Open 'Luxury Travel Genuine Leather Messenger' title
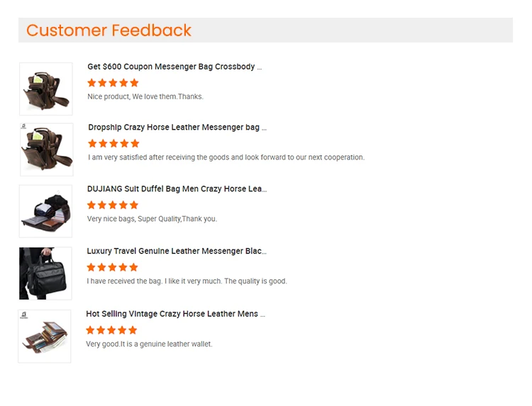 click(177, 251)
